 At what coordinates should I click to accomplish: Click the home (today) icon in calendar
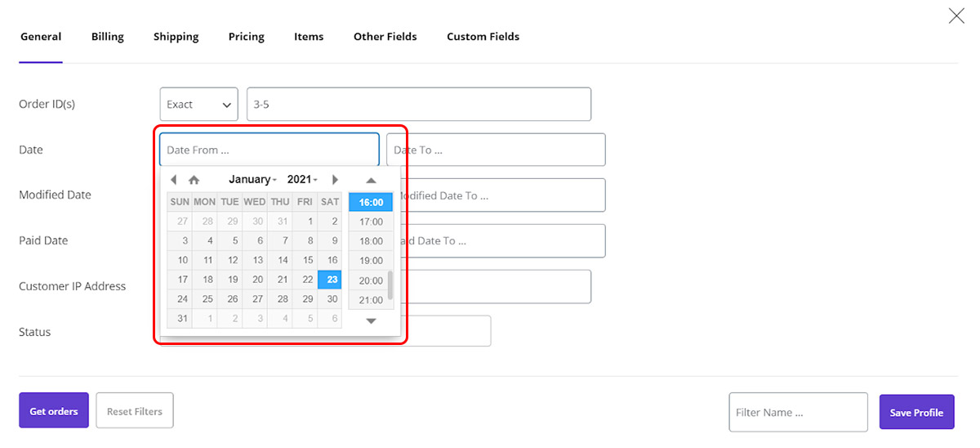tap(194, 180)
